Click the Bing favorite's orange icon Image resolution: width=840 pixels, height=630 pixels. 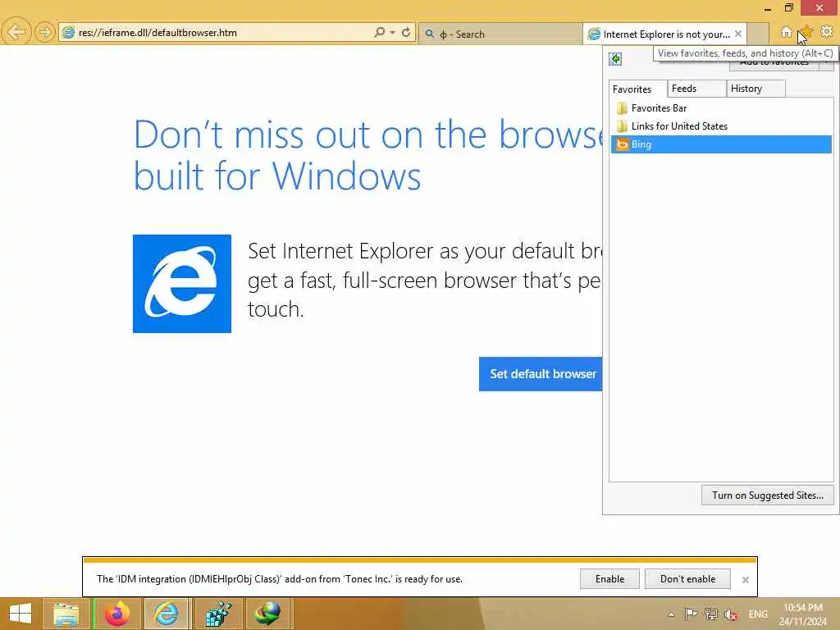(622, 144)
